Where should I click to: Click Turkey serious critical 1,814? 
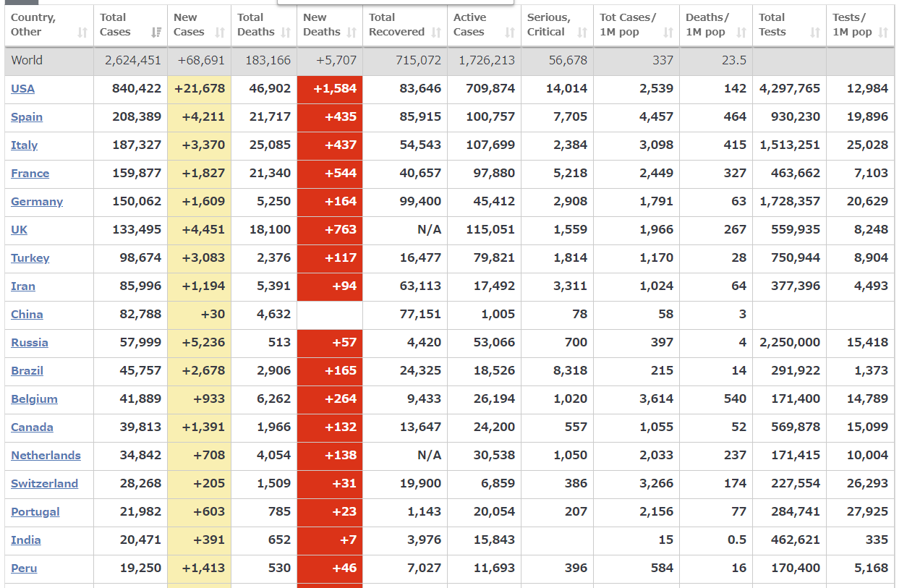[571, 257]
